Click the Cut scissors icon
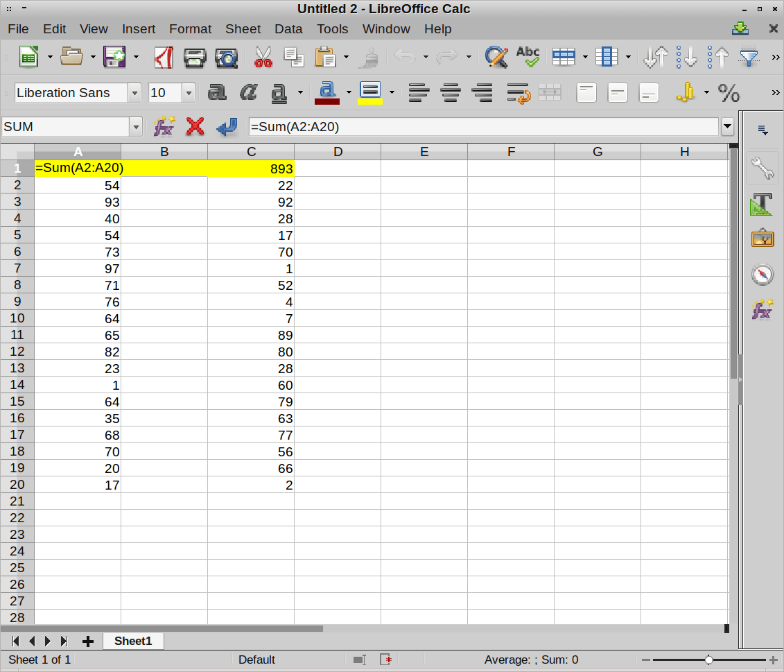 click(263, 57)
